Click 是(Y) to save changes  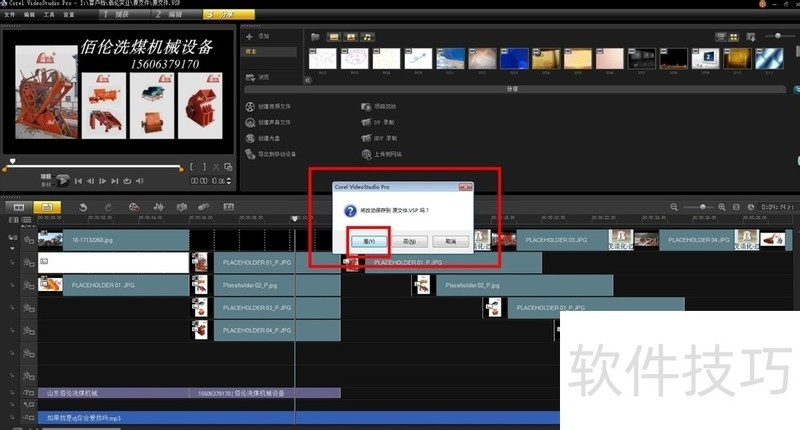point(369,241)
